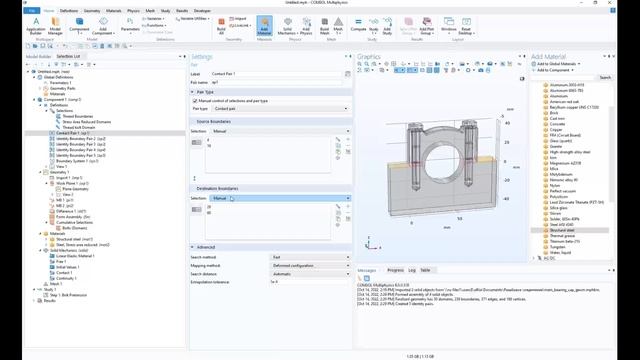Screen dimensions: 640x360
Task: Open the Pair type dropdown
Action: pyautogui.click(x=280, y=109)
